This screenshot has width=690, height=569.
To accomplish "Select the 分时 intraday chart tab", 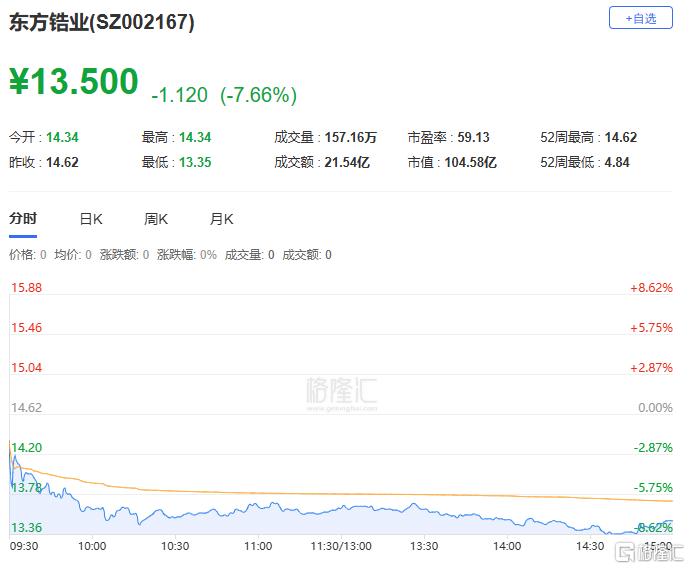I will tap(23, 218).
